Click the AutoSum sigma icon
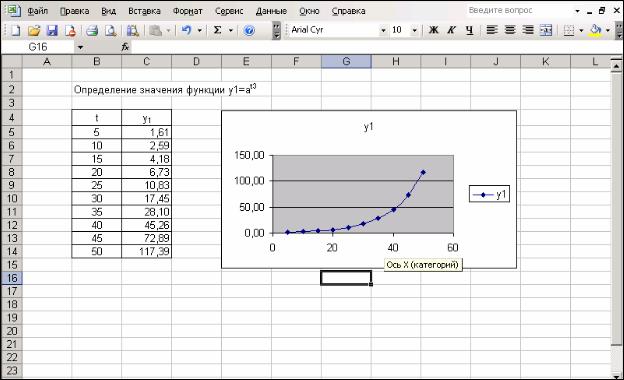 217,30
